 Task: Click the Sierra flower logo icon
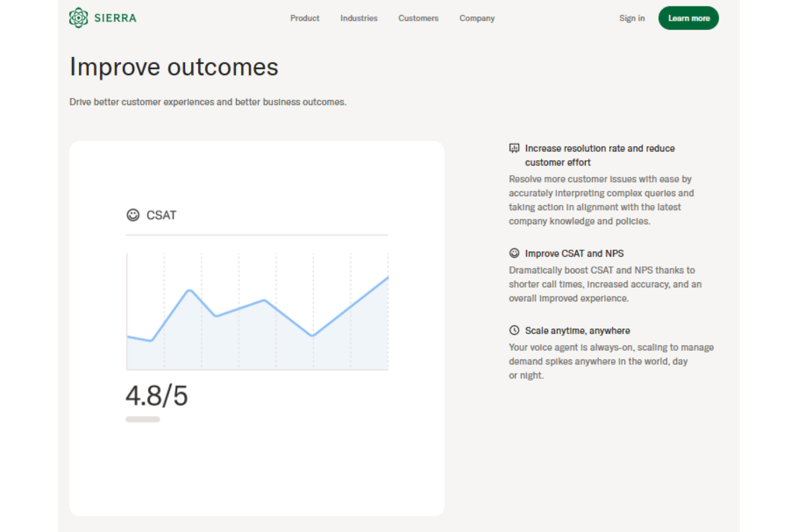click(x=79, y=18)
